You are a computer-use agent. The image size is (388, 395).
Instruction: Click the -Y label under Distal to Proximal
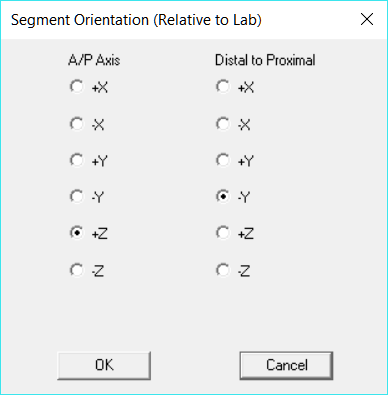pyautogui.click(x=244, y=197)
